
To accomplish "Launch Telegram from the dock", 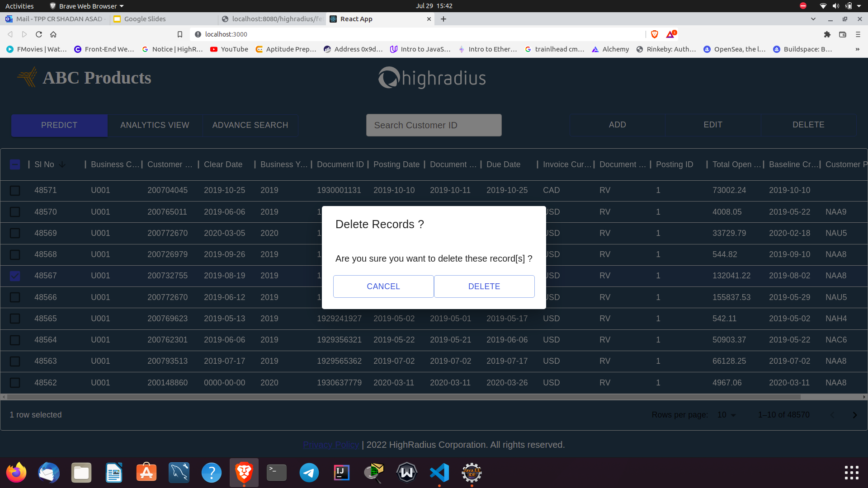I will [309, 473].
